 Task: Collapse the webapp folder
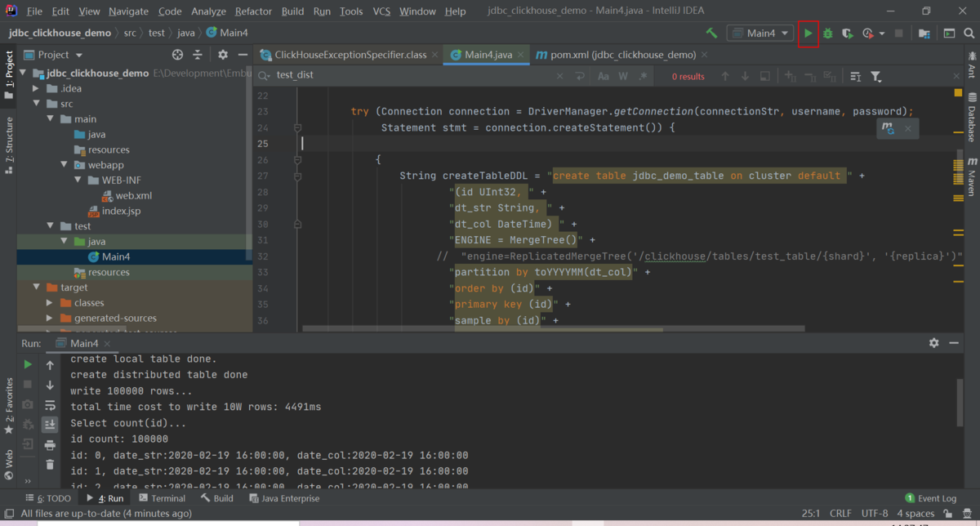[x=63, y=165]
